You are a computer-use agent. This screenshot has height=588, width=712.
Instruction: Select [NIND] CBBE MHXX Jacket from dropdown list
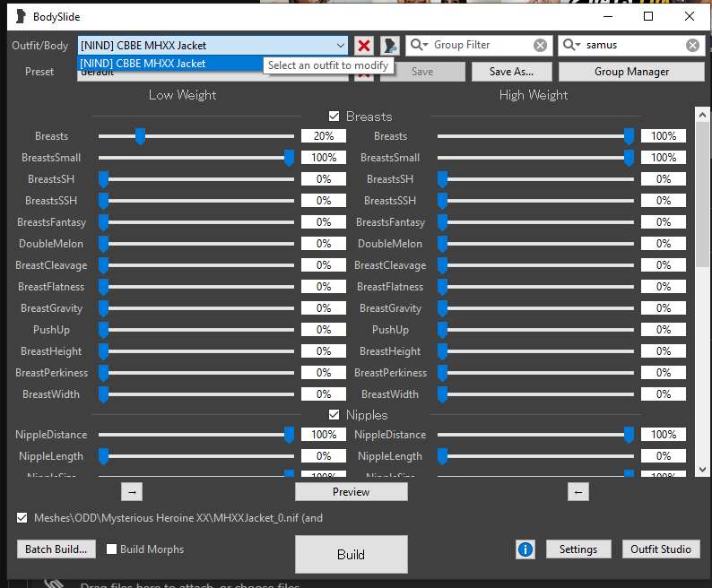click(x=170, y=64)
